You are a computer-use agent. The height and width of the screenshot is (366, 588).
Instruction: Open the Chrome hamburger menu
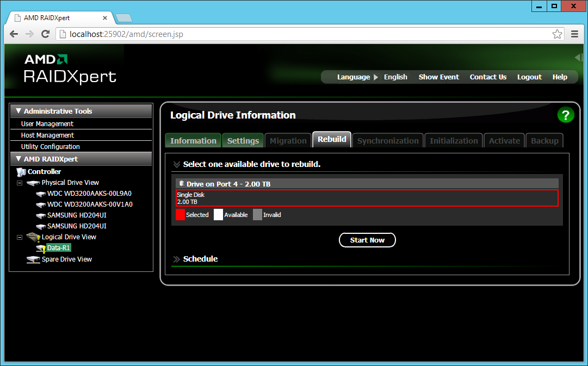[x=574, y=34]
